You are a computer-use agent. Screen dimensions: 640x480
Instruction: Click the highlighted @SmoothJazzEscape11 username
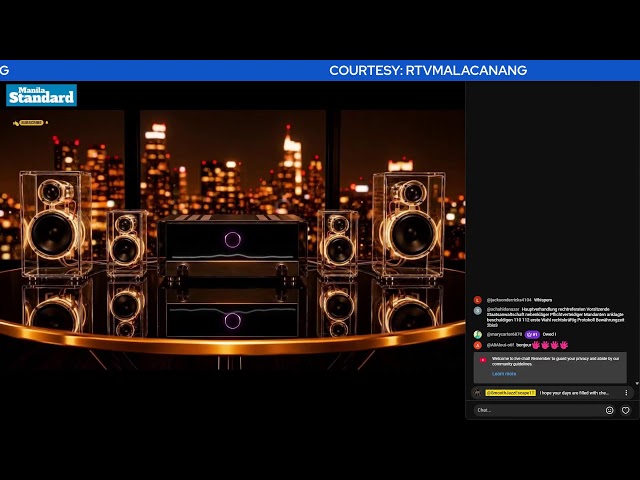(510, 393)
